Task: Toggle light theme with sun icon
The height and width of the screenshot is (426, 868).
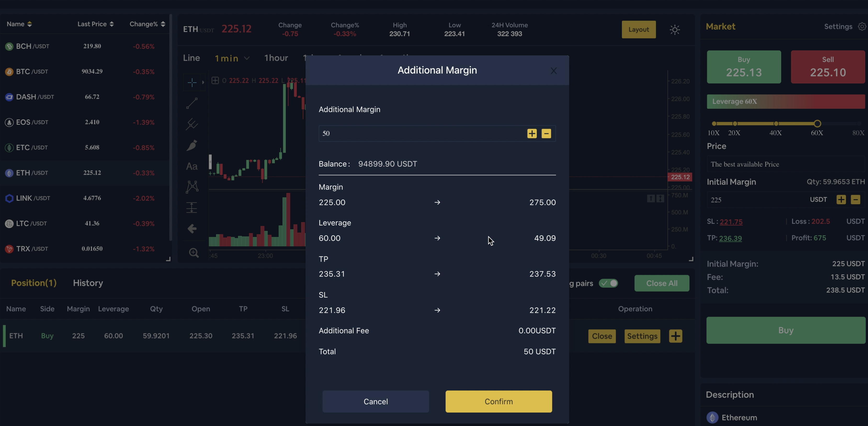Action: tap(674, 30)
